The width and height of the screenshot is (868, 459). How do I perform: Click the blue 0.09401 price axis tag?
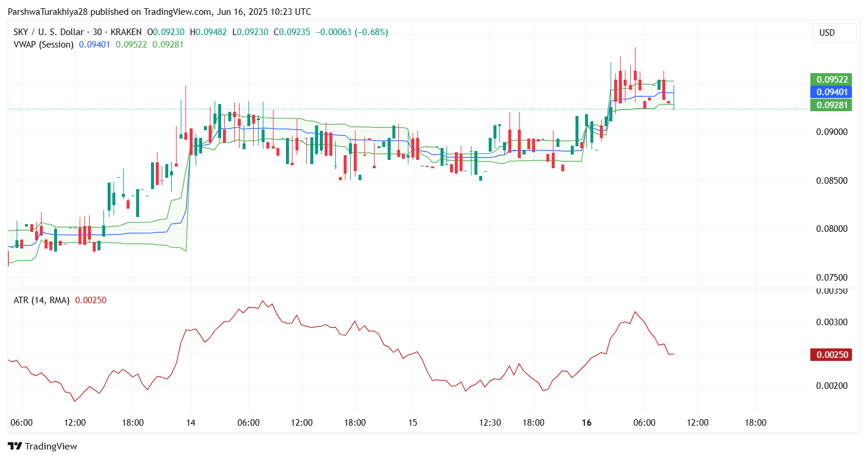pos(831,92)
